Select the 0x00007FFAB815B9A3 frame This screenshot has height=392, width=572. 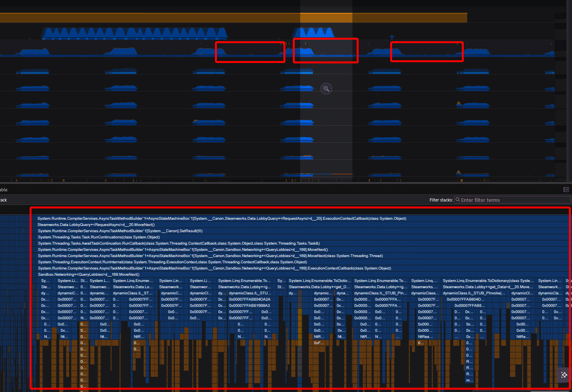[250, 306]
